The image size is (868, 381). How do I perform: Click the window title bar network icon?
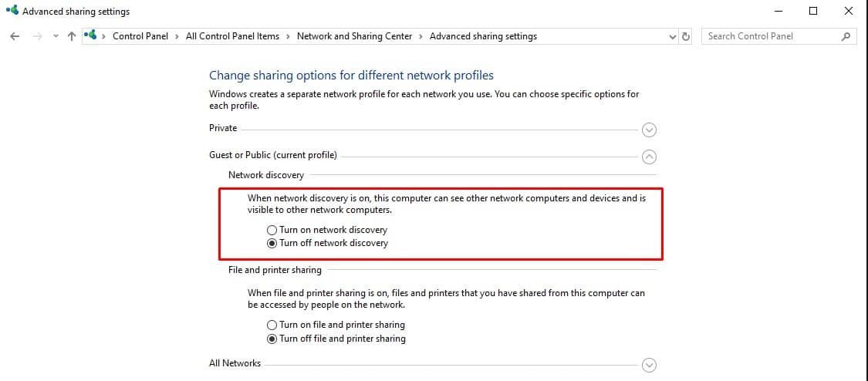(x=11, y=12)
